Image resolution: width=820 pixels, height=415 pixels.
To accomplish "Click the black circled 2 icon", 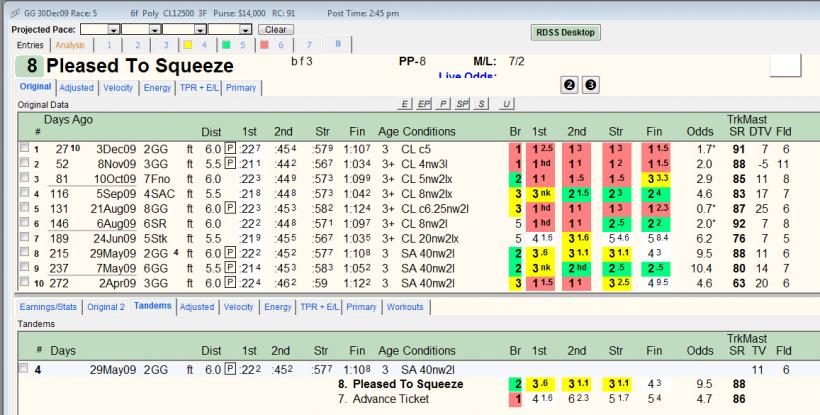I will point(570,85).
